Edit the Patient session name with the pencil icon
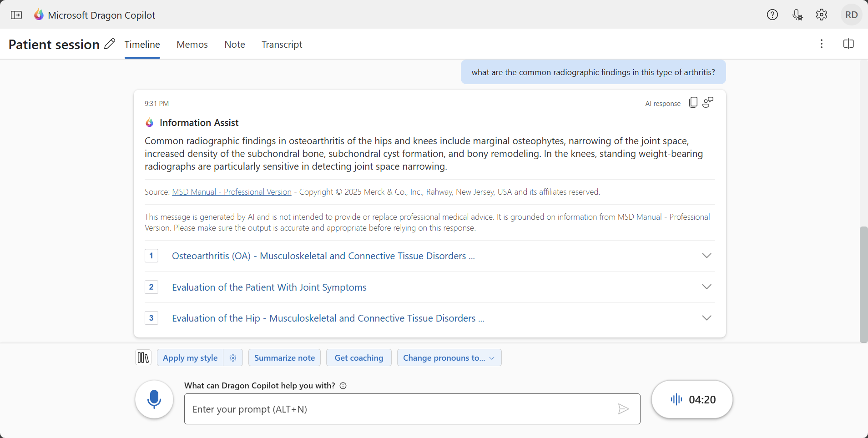 click(110, 44)
